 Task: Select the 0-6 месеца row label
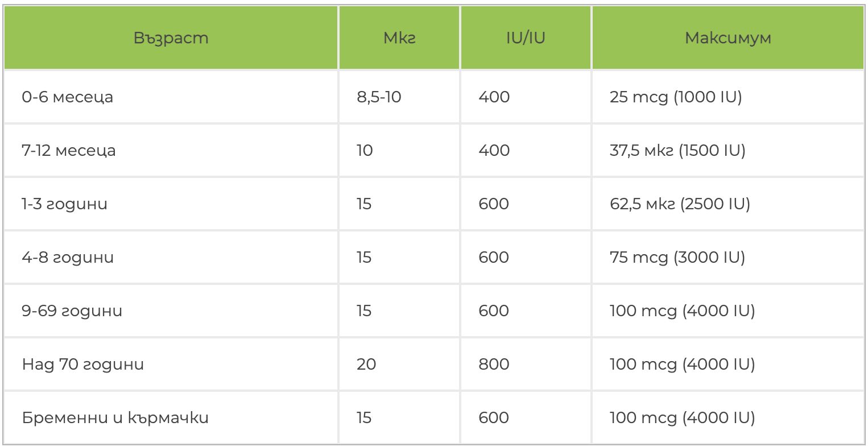click(x=67, y=97)
